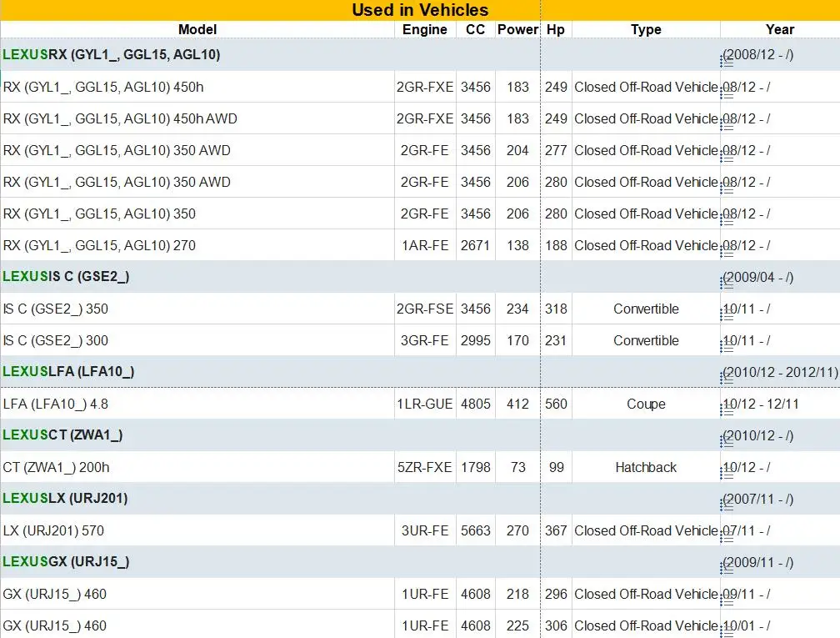Image resolution: width=840 pixels, height=638 pixels.
Task: Select the Model column header
Action: point(197,29)
